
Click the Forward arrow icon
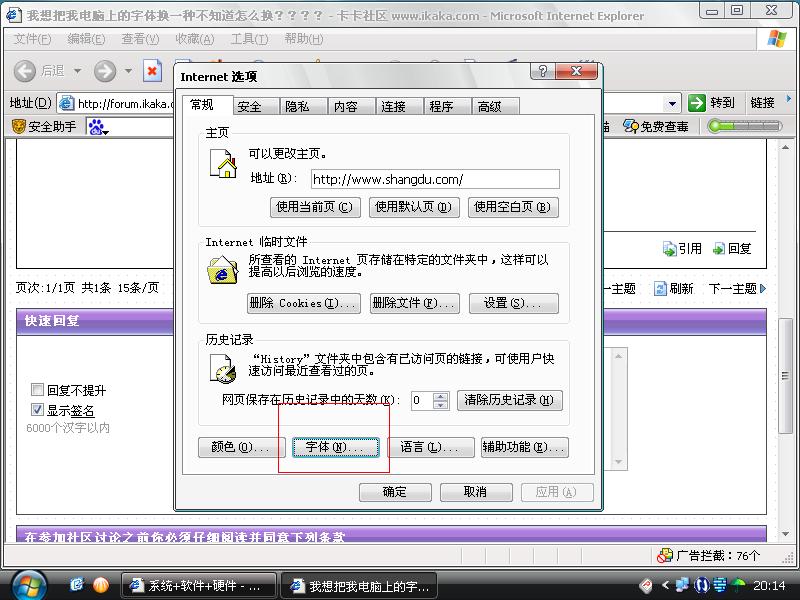point(105,71)
